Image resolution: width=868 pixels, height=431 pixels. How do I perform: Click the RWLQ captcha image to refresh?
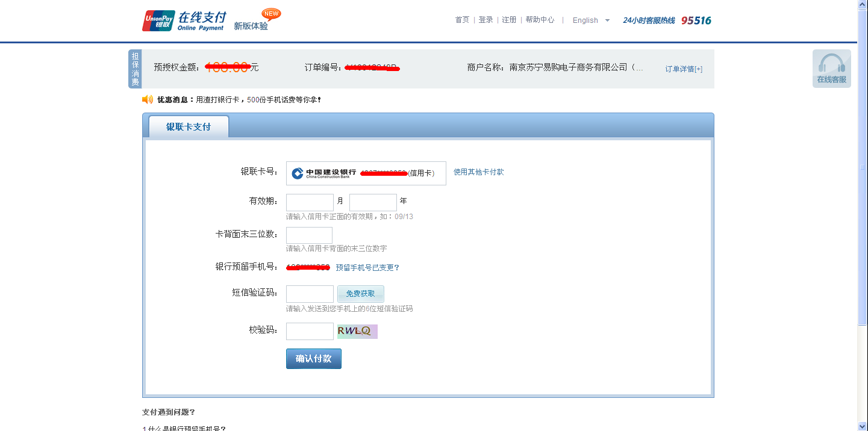[x=357, y=331]
